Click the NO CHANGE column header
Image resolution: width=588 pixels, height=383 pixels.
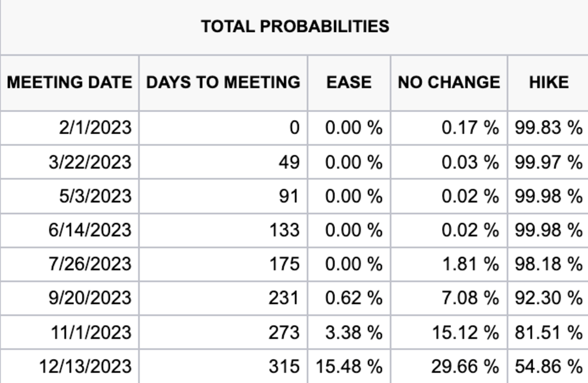click(449, 82)
